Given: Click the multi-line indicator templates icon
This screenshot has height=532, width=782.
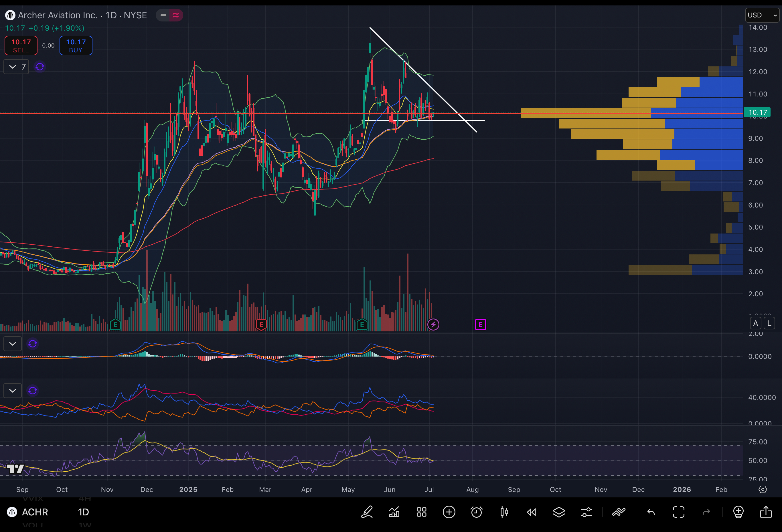Looking at the screenshot, I should tap(619, 512).
